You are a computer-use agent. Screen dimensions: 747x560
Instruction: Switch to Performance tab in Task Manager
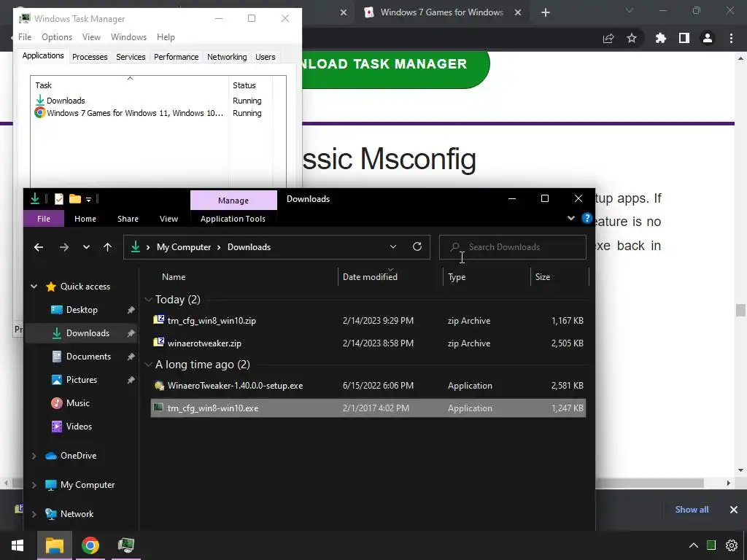(x=176, y=57)
